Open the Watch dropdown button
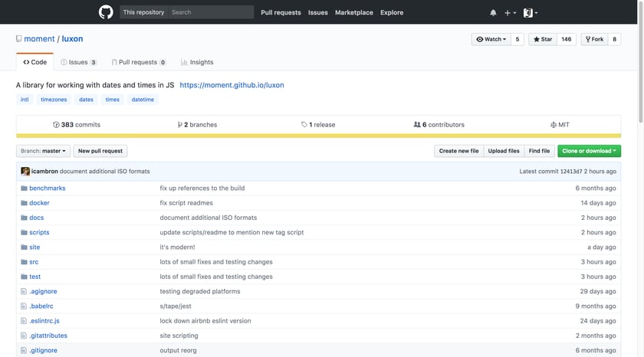644x357 pixels. pyautogui.click(x=491, y=39)
